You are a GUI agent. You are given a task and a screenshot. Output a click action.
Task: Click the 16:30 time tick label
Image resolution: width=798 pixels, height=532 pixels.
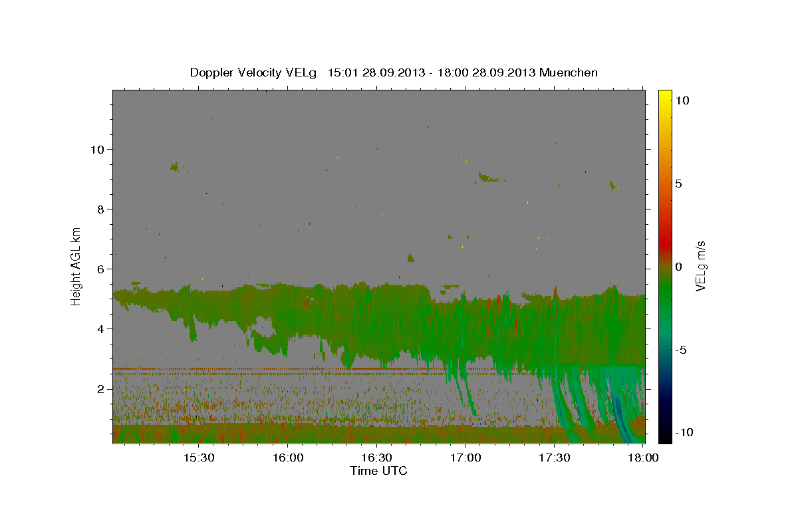point(376,458)
